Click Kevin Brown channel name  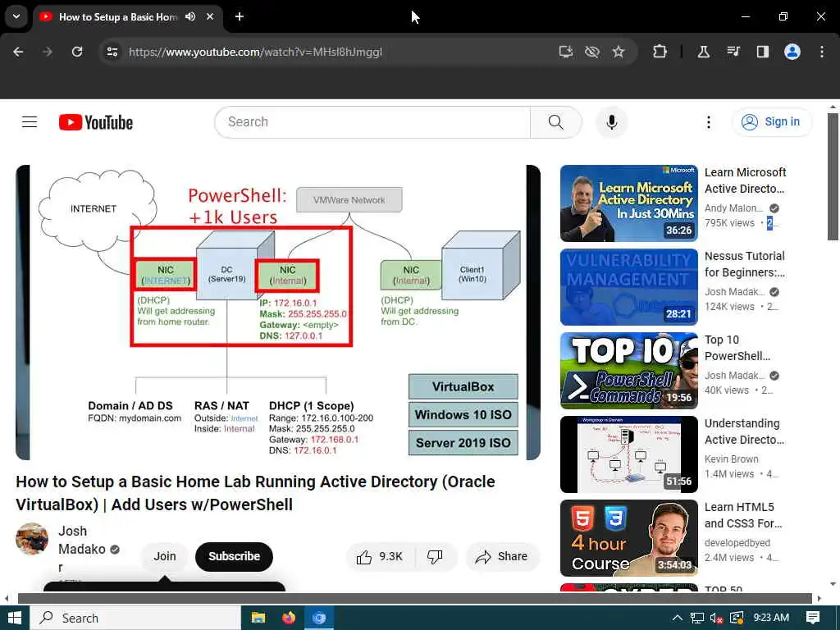pos(731,459)
